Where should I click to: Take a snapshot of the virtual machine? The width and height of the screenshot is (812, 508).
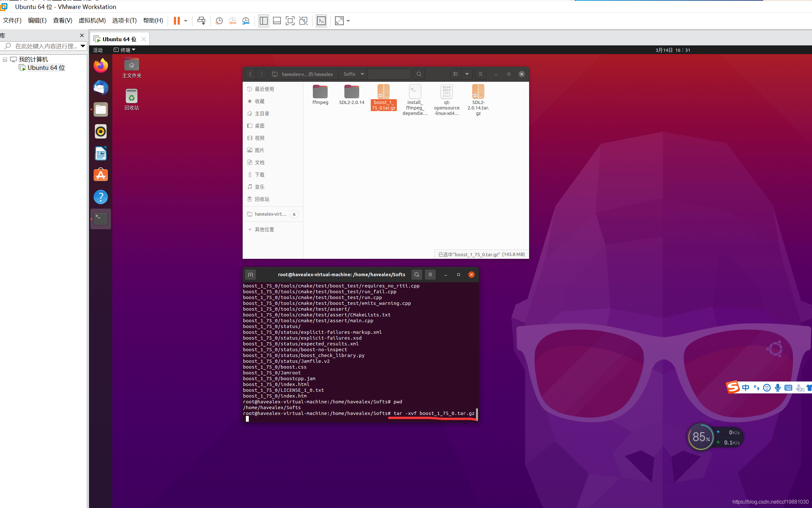219,21
